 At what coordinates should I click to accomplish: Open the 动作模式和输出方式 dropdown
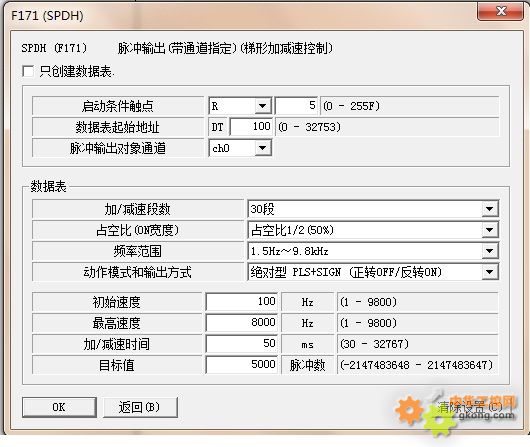click(373, 272)
